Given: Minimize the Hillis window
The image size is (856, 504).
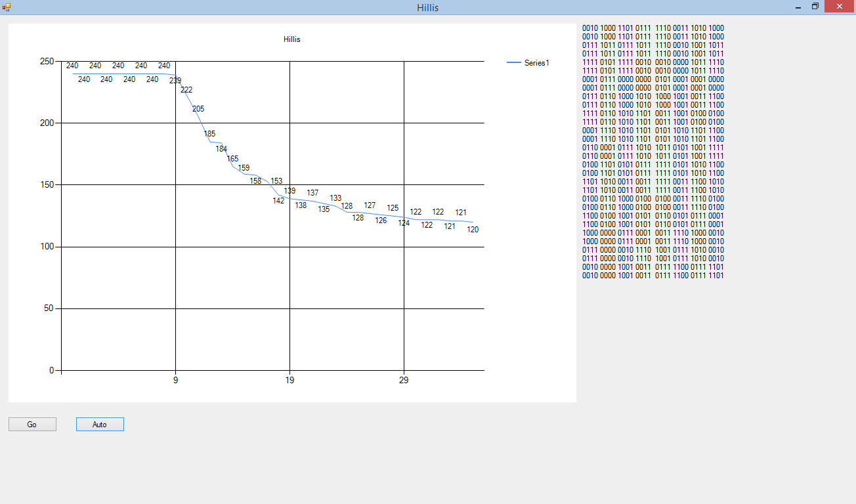Looking at the screenshot, I should coord(798,7).
